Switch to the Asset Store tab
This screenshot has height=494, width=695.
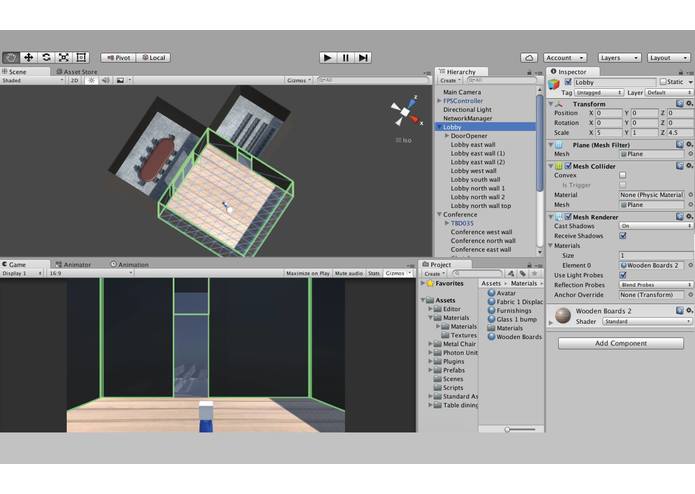[77, 71]
